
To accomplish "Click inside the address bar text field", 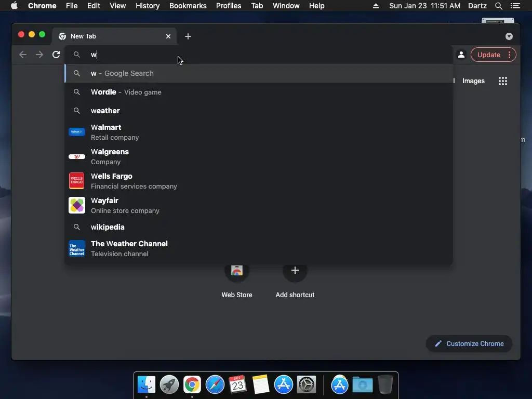I will (x=259, y=55).
